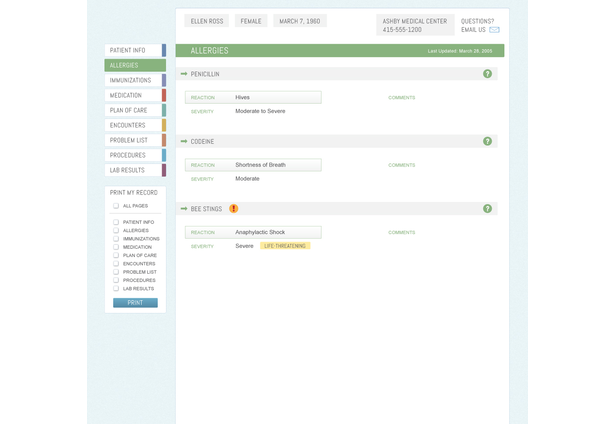Check the Immunizations print checkbox
This screenshot has width=615, height=424.
pos(116,238)
